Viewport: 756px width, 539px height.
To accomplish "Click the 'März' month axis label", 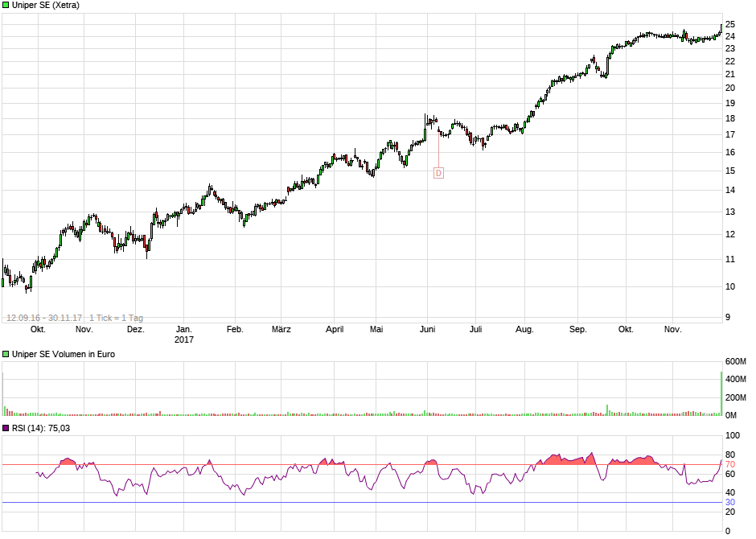I will (281, 330).
